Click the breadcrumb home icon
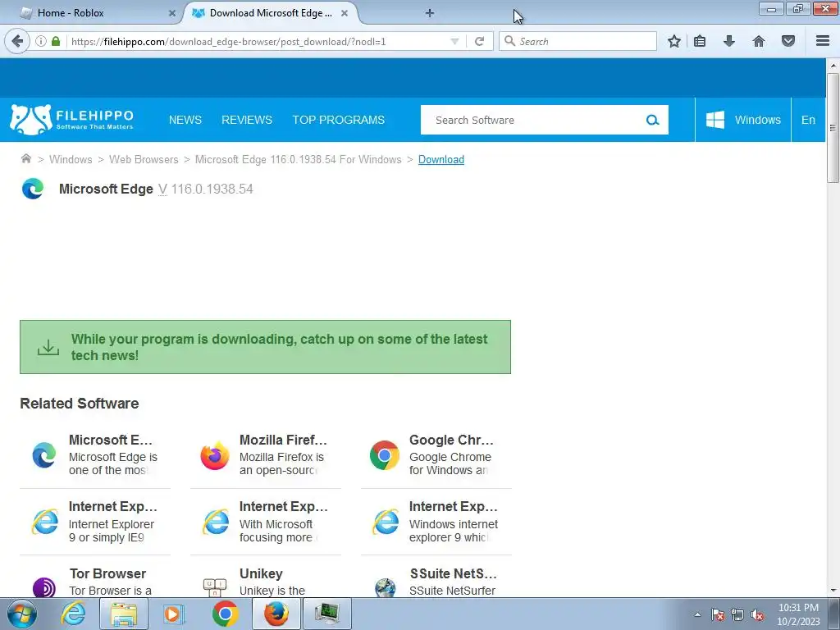The height and width of the screenshot is (630, 840). (x=25, y=158)
